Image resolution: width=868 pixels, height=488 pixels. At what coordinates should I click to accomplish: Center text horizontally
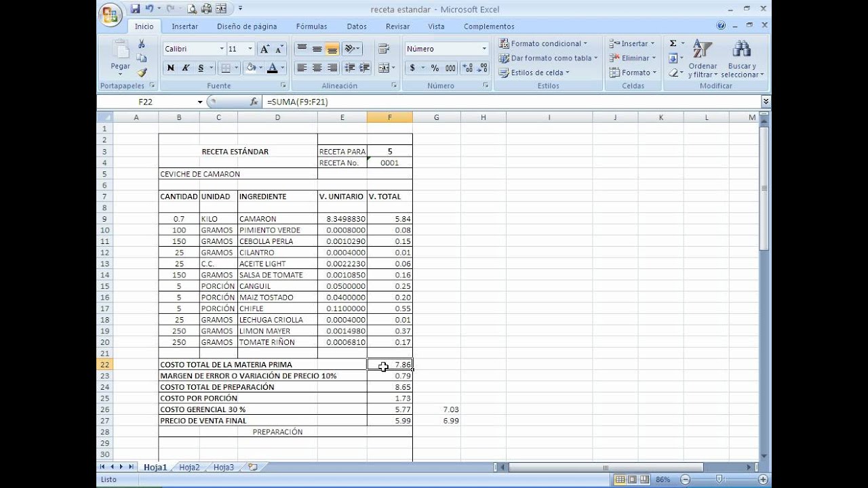(317, 68)
